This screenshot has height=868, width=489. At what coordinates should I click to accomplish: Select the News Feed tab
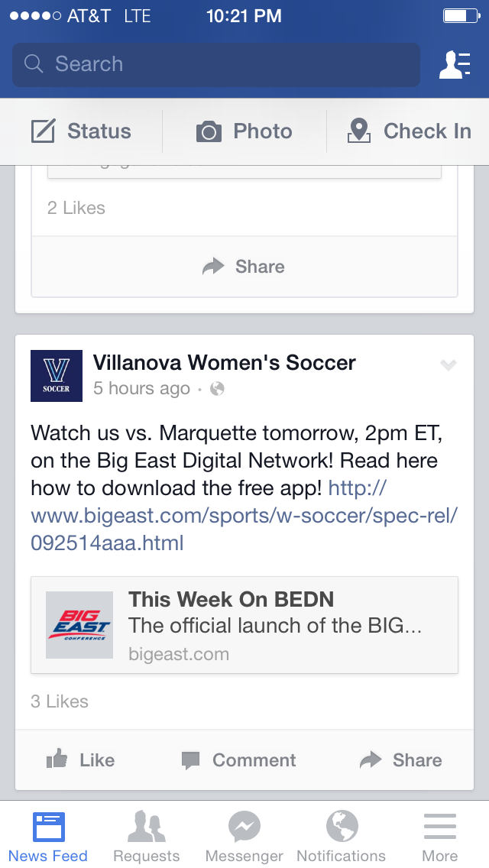pos(48,834)
